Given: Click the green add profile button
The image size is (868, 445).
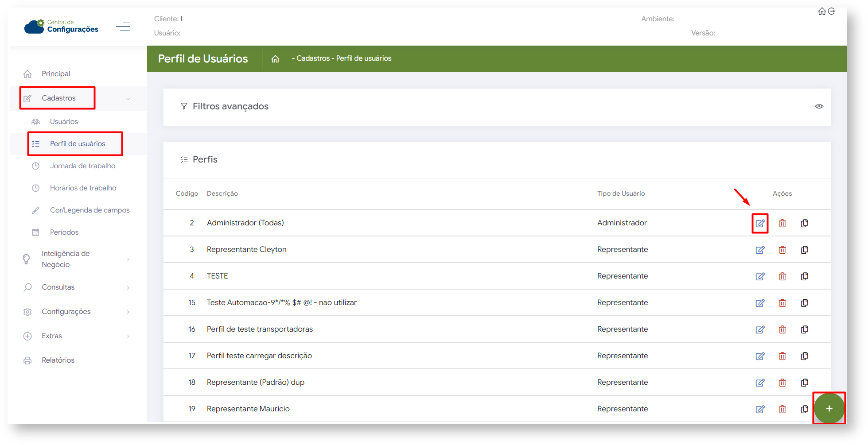Looking at the screenshot, I should pyautogui.click(x=829, y=408).
